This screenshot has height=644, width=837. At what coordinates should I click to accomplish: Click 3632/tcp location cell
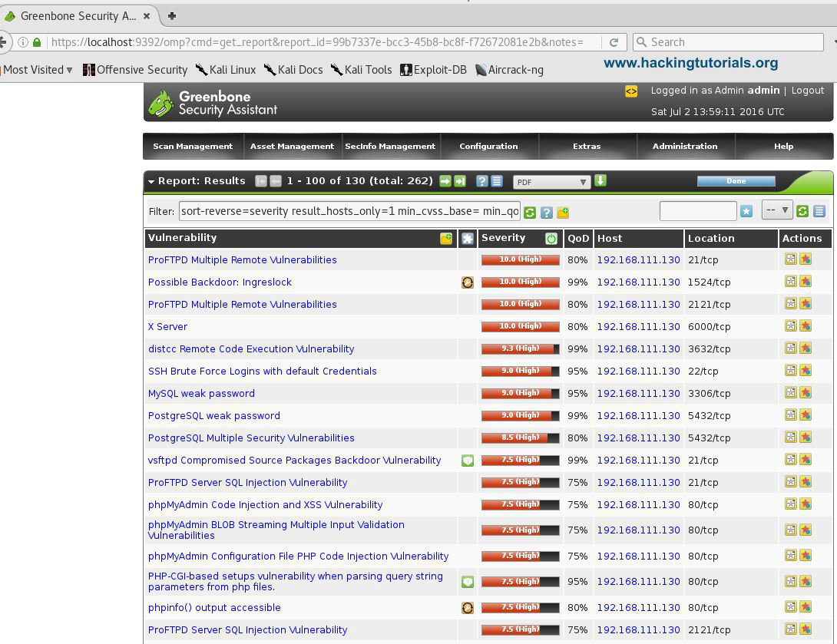point(709,349)
